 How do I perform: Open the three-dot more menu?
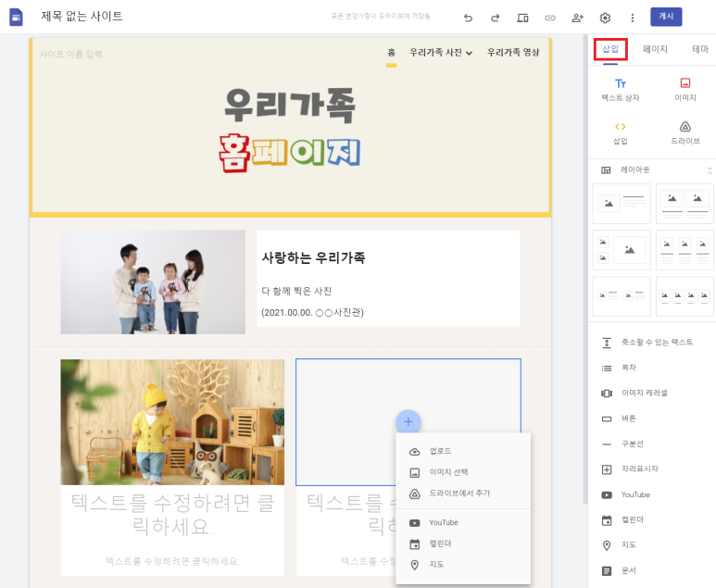[x=633, y=18]
